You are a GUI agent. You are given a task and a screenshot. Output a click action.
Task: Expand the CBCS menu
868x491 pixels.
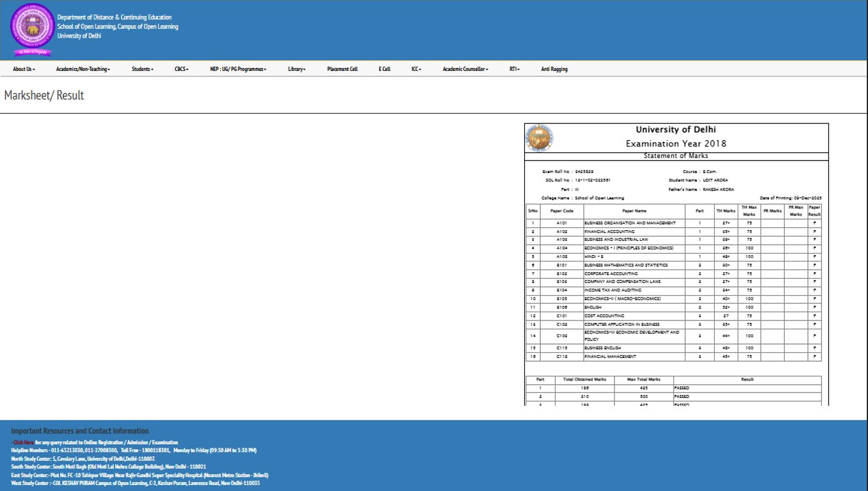click(x=181, y=69)
